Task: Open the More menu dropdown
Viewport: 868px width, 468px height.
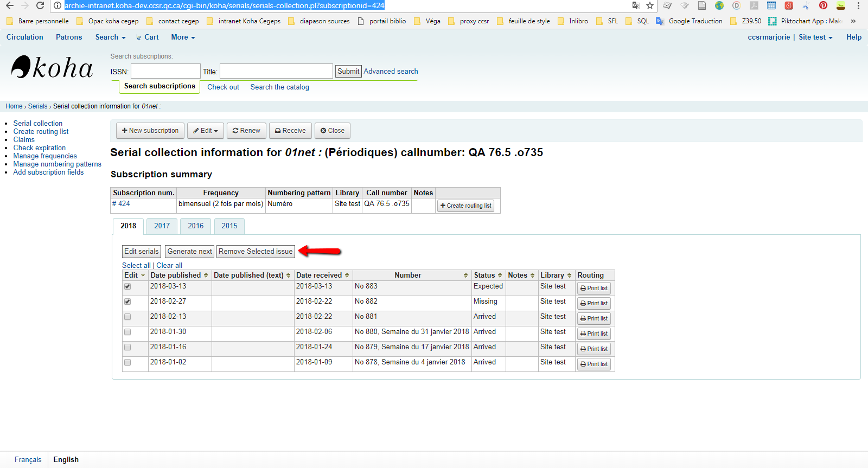Action: 183,37
